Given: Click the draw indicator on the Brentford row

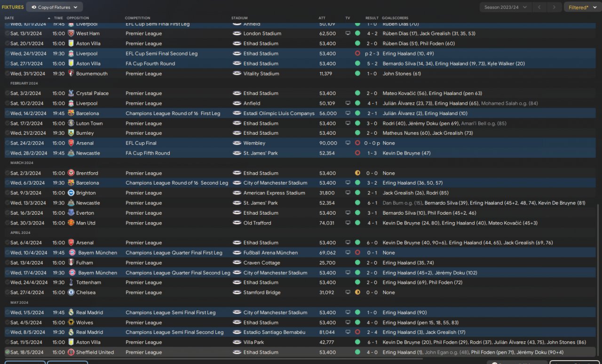Looking at the screenshot, I should [357, 173].
